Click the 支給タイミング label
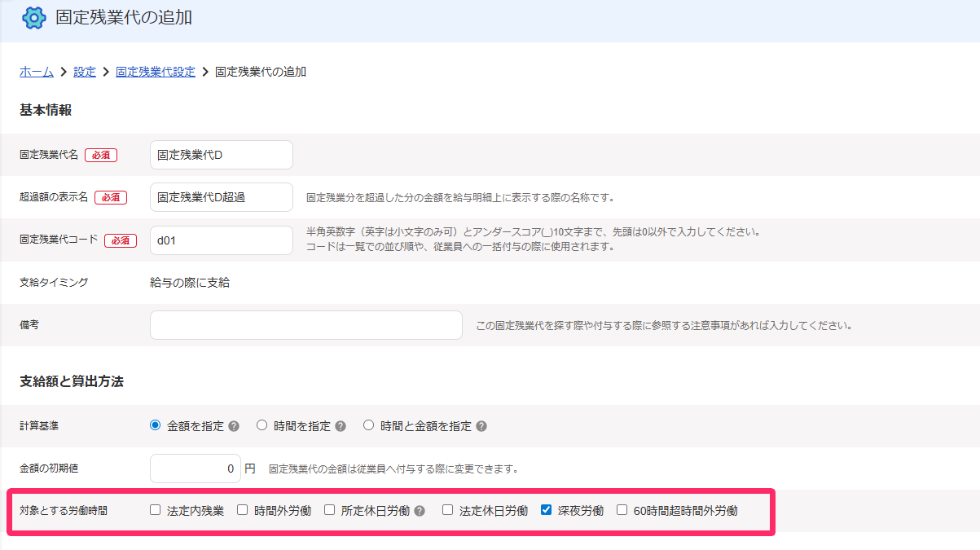This screenshot has width=980, height=550. pos(54,283)
